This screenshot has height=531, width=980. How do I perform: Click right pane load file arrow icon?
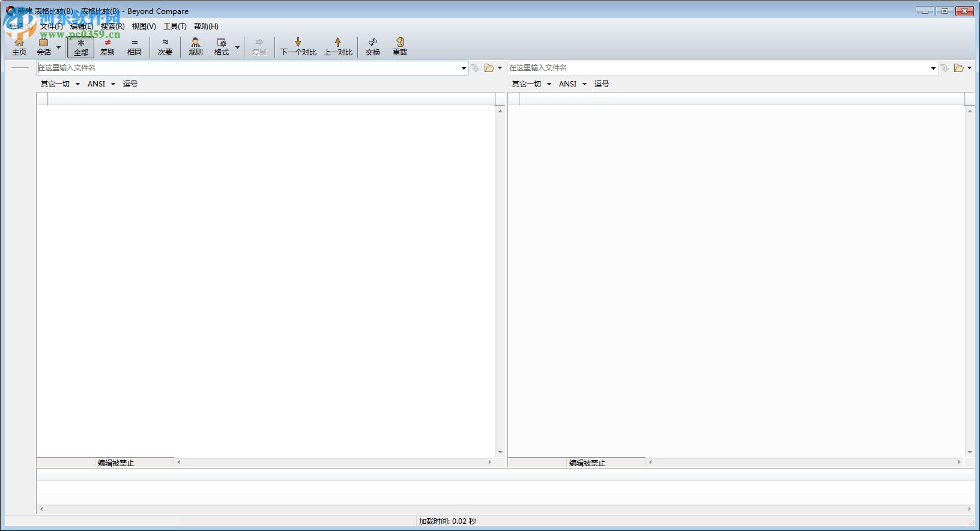click(x=945, y=68)
